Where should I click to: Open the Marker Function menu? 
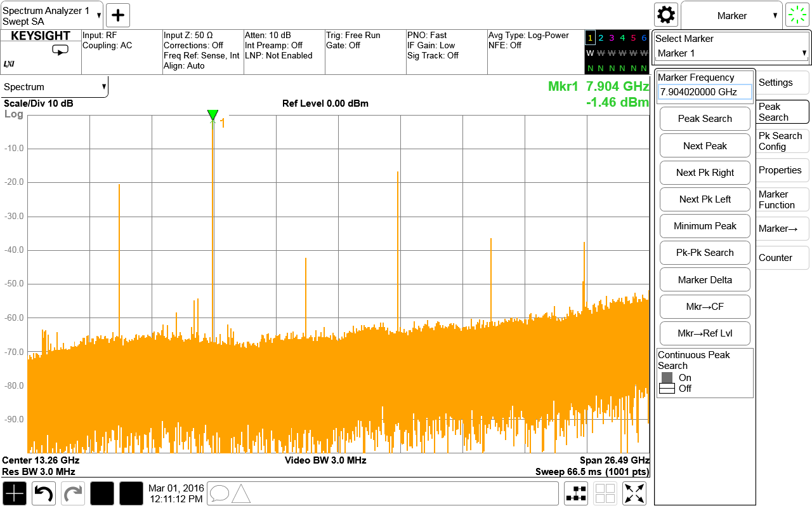[782, 199]
